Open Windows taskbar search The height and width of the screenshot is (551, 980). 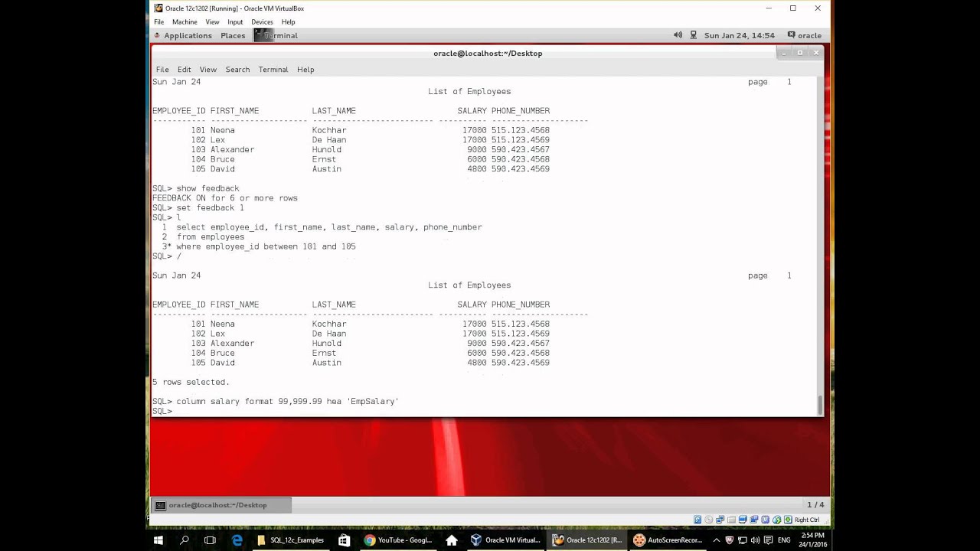coord(185,540)
